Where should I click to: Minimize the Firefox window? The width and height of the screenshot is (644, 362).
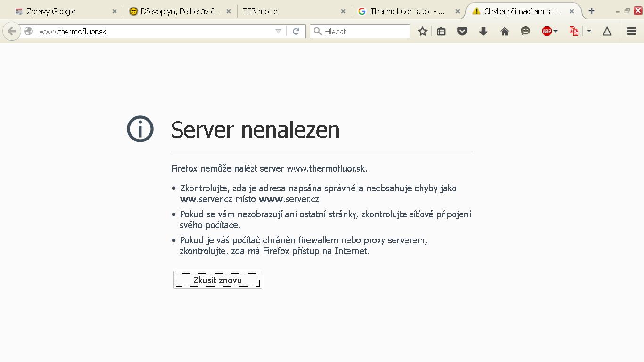(x=618, y=11)
